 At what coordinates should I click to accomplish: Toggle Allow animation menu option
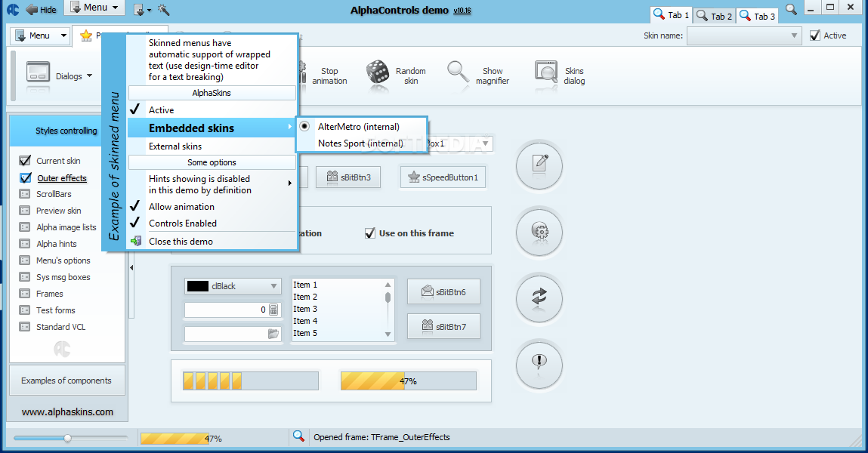tap(212, 206)
